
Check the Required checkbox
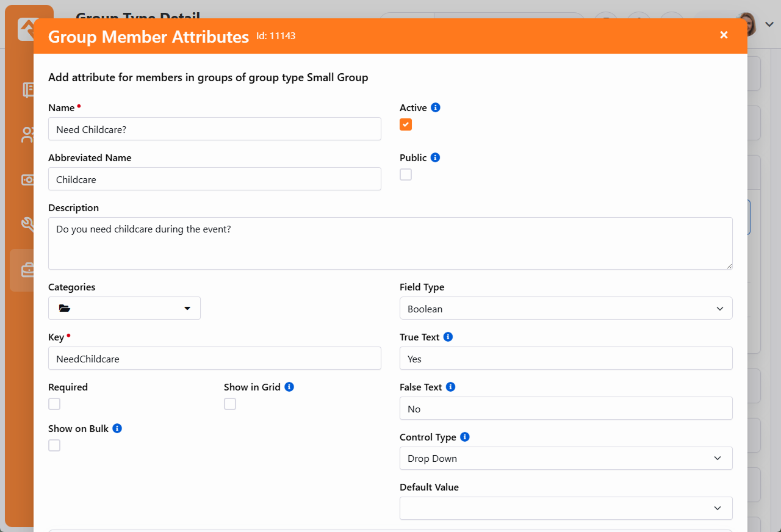coord(54,404)
